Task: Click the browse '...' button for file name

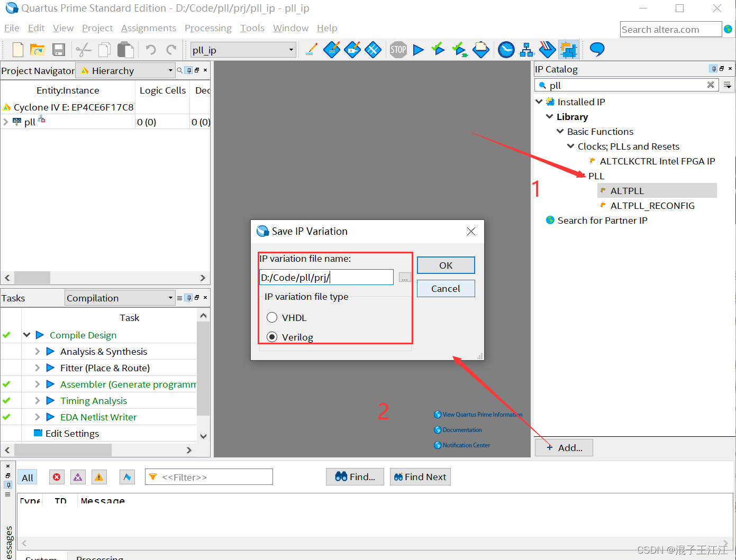Action: 405,278
